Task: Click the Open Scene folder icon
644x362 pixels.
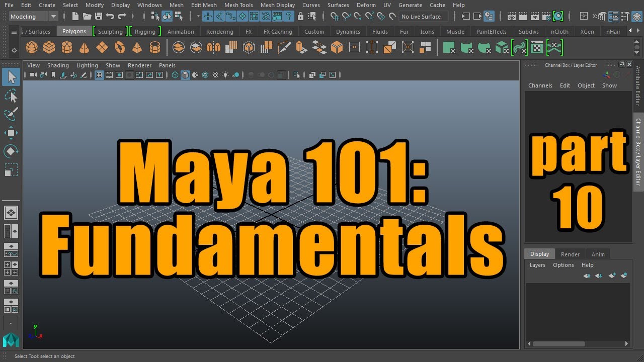Action: click(x=87, y=17)
